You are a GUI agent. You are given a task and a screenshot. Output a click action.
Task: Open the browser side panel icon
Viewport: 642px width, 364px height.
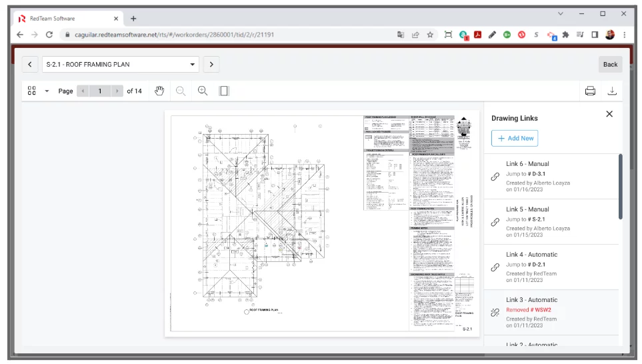[x=595, y=35]
